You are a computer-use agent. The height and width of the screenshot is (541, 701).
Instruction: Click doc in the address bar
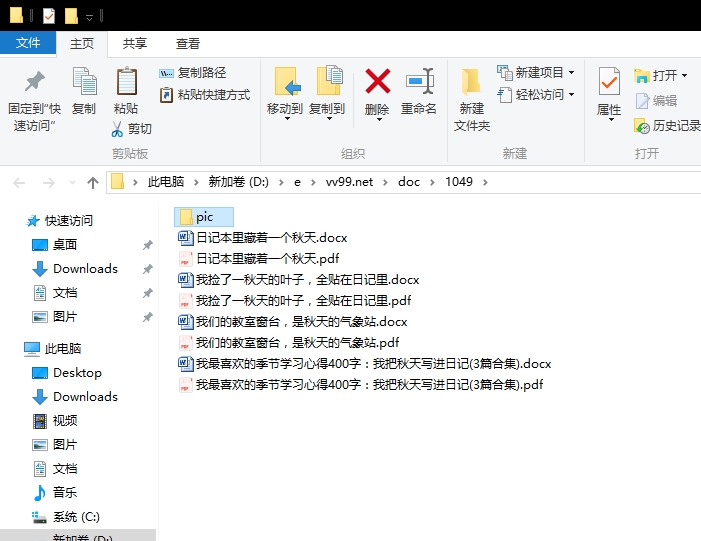coord(409,182)
